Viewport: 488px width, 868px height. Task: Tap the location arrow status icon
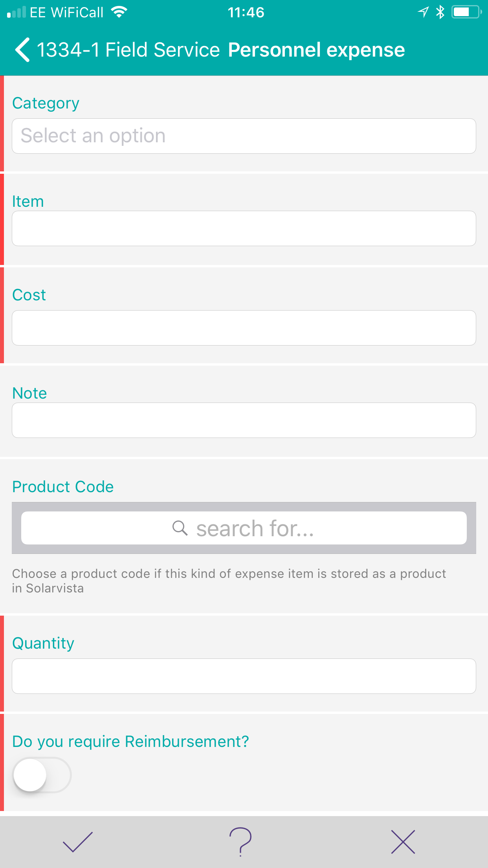click(423, 12)
